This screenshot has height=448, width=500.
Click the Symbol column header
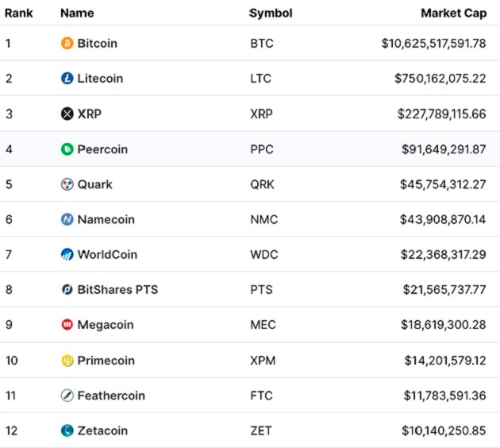[x=271, y=14]
